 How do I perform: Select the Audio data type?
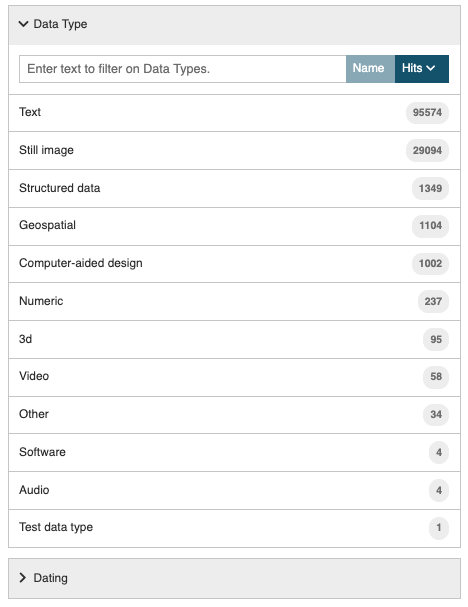pos(234,490)
